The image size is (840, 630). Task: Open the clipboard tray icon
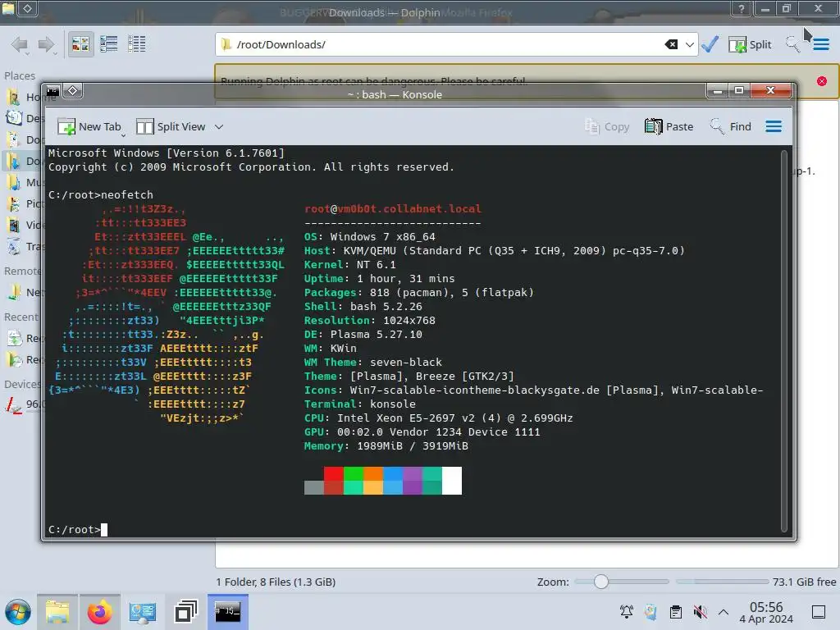(x=676, y=612)
